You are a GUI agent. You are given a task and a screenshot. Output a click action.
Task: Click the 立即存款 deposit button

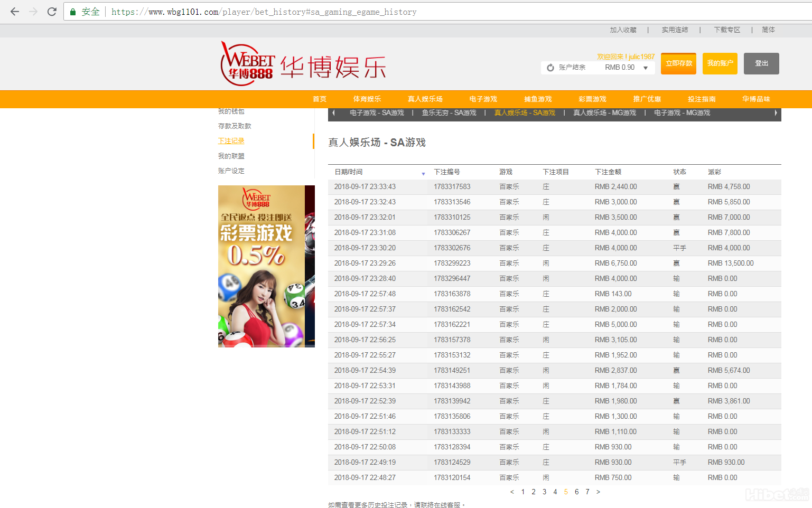(x=678, y=63)
